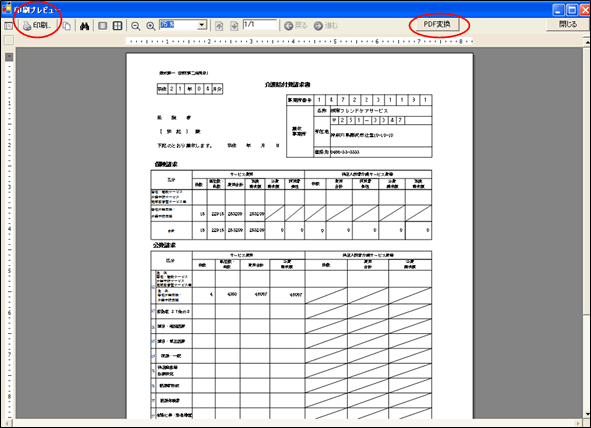Click the horizontal scrollbar left arrow
The image size is (591, 428).
click(x=6, y=423)
